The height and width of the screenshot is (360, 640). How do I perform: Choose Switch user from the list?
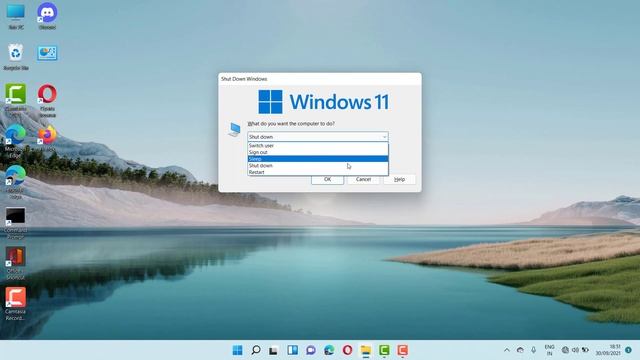pyautogui.click(x=318, y=145)
